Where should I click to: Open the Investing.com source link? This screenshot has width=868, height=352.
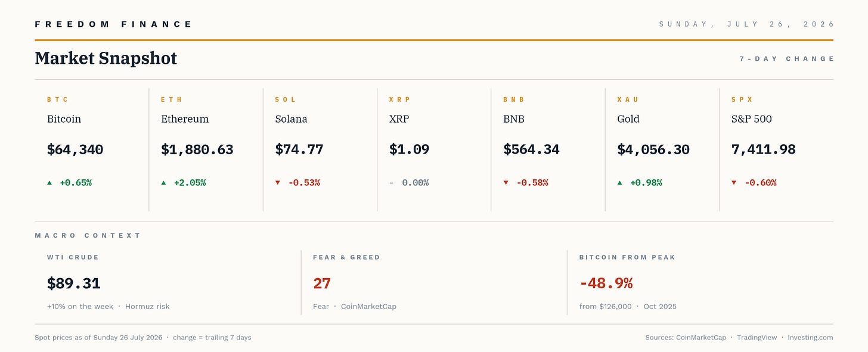coord(810,338)
